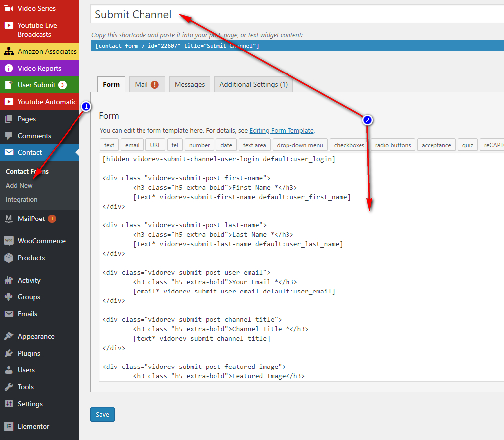Open Appearance menu in the sidebar
This screenshot has height=440, width=504.
pyautogui.click(x=36, y=336)
